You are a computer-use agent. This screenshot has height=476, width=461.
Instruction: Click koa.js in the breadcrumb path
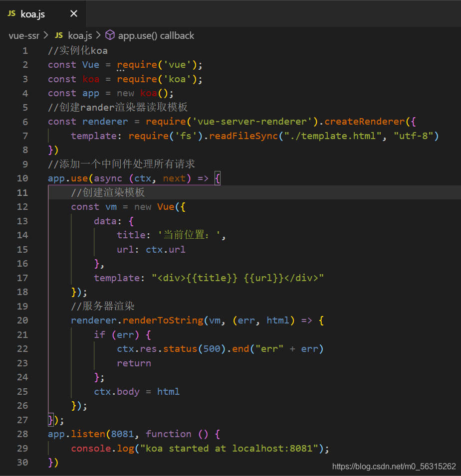coord(80,36)
